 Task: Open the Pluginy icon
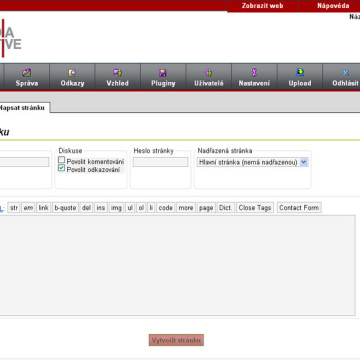163,73
